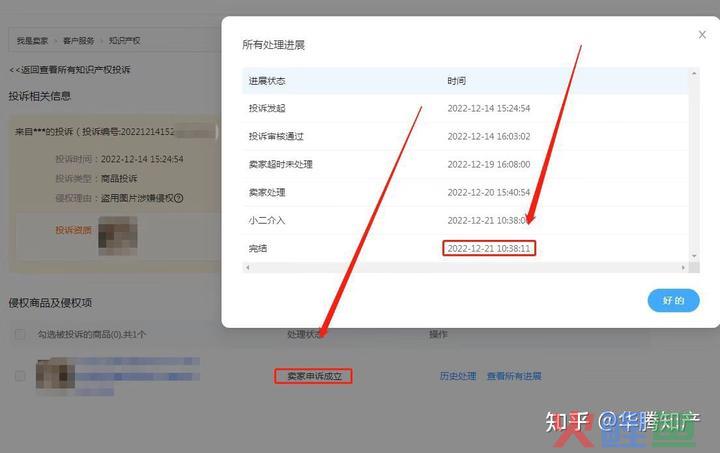Open the 历史处理 link
The height and width of the screenshot is (453, 720).
(458, 376)
